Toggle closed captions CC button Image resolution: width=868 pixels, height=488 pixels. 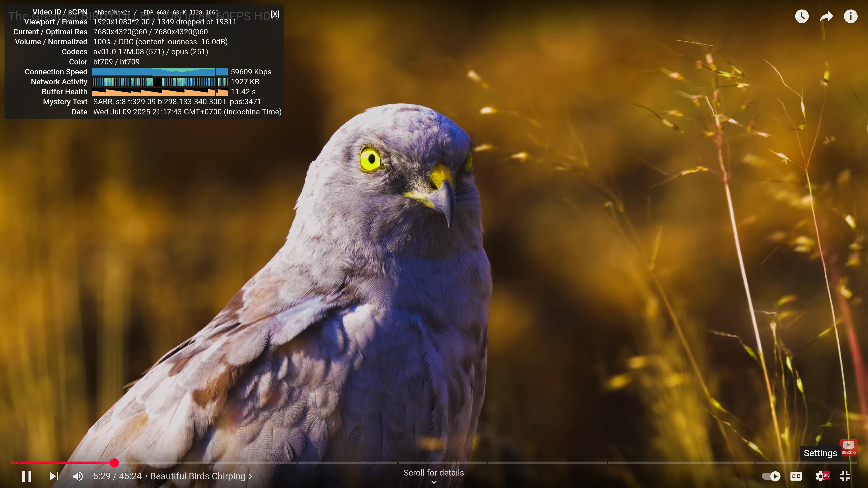click(x=796, y=476)
